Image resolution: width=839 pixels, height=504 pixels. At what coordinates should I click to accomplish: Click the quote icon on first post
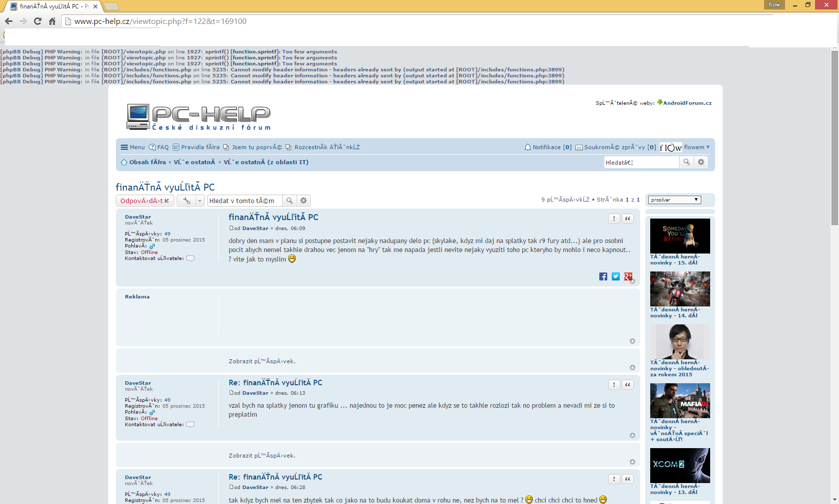tap(628, 219)
